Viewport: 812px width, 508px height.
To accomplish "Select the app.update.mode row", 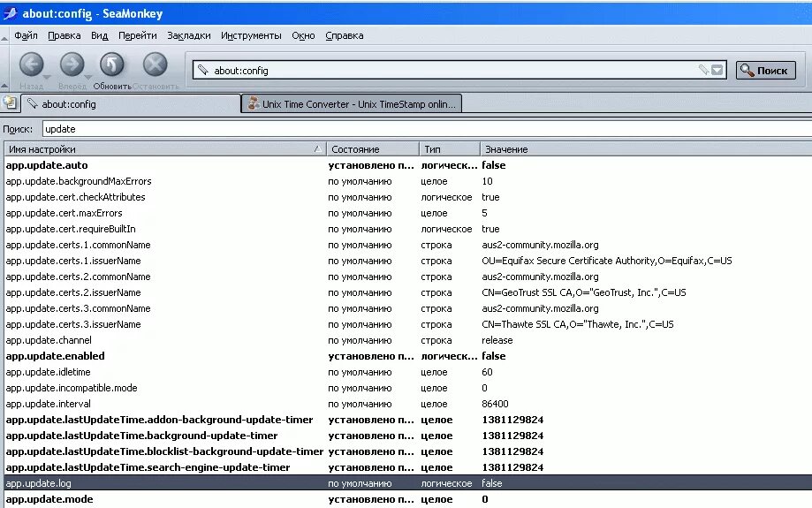I will tap(408, 499).
